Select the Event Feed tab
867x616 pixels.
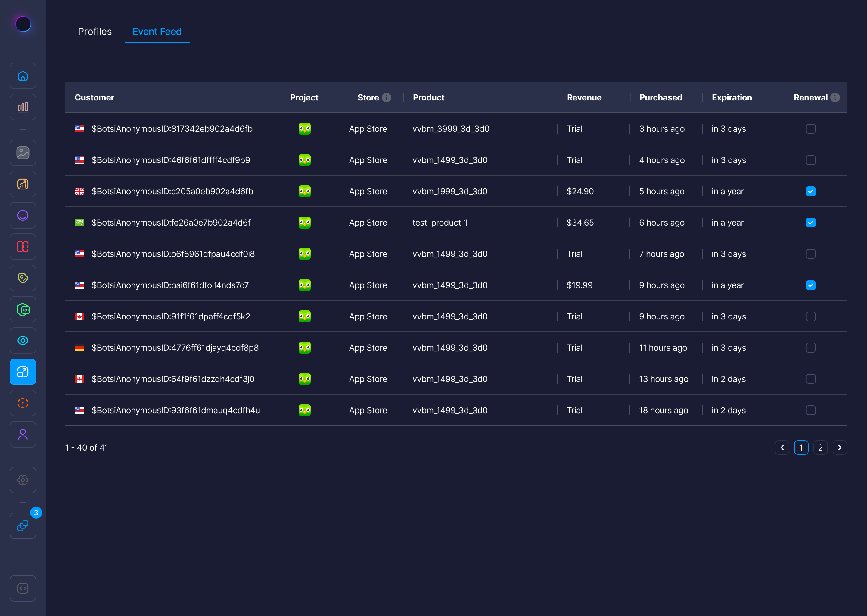tap(157, 32)
